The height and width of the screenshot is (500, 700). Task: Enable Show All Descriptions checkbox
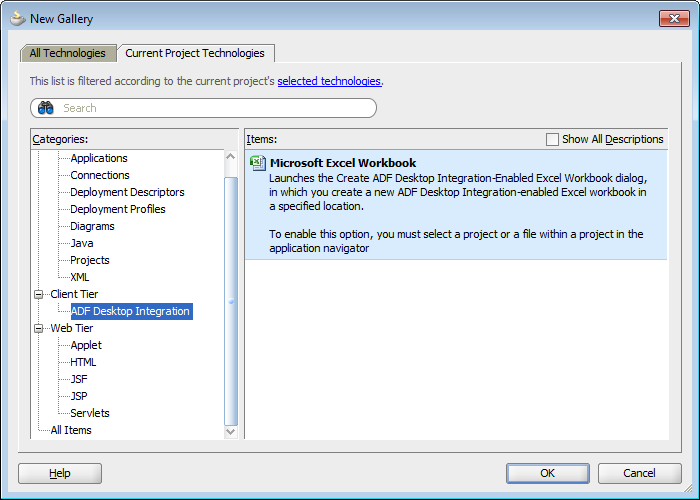pos(552,139)
